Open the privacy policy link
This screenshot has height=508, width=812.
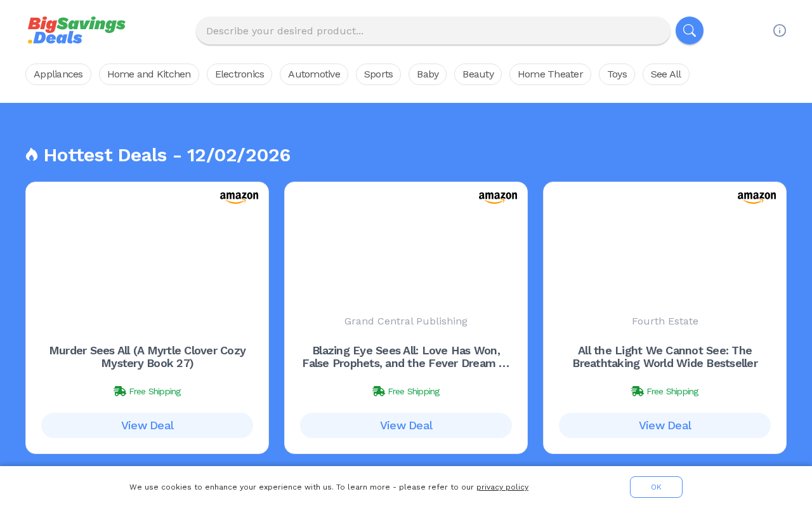click(502, 487)
